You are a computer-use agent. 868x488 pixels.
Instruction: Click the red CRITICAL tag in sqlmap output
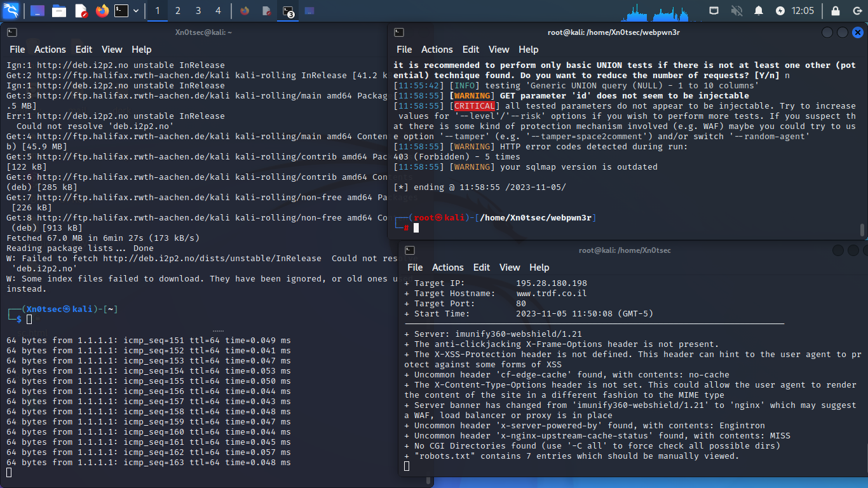point(474,106)
